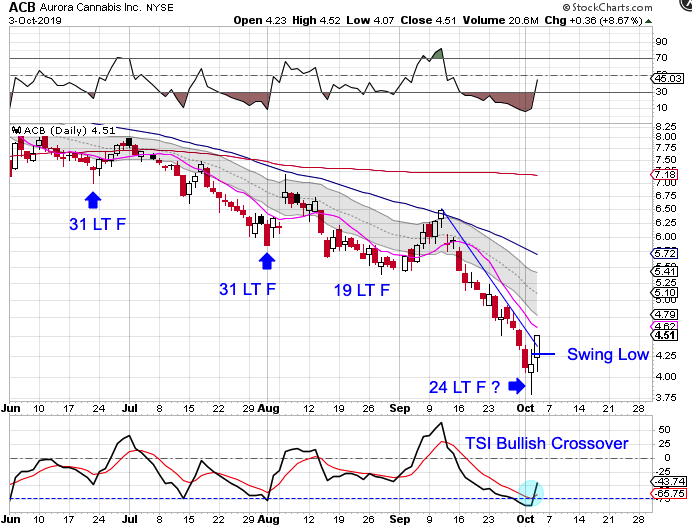Image resolution: width=692 pixels, height=527 pixels.
Task: Click the TSI Bullish Crossover annotation
Action: click(x=546, y=443)
